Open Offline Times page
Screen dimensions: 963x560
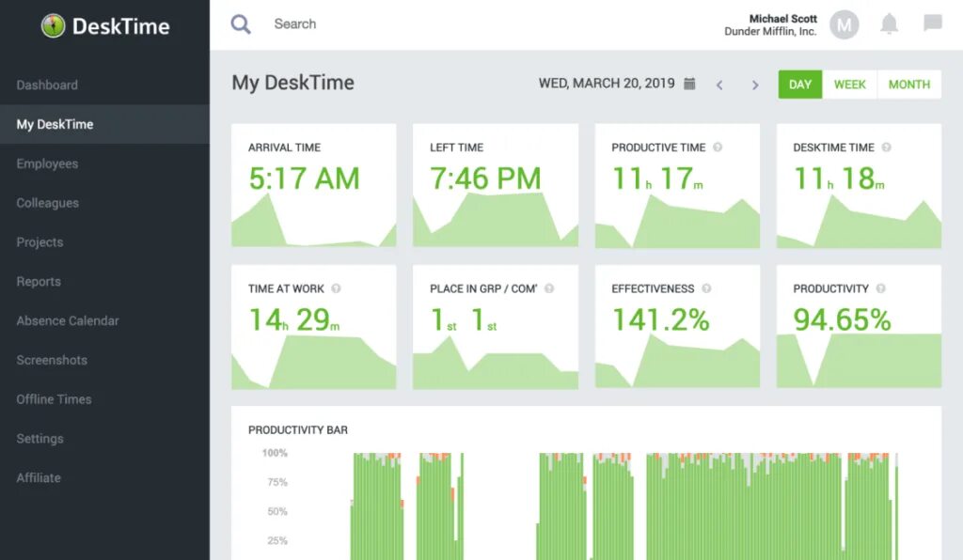[54, 399]
